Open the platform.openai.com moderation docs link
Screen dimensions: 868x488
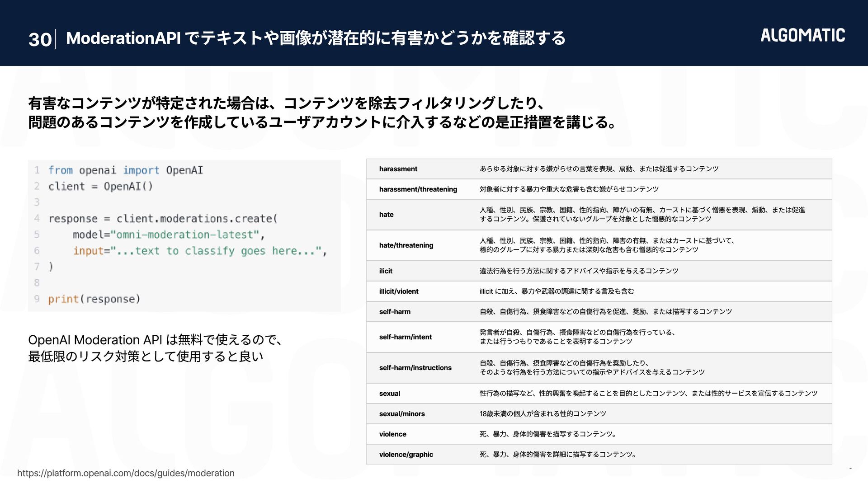(126, 473)
